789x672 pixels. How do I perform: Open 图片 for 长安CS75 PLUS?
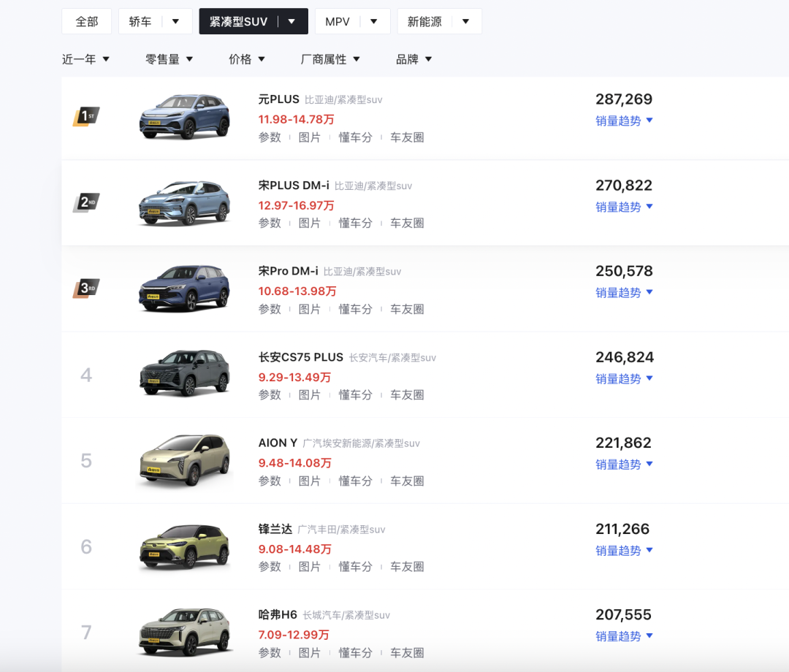point(310,395)
